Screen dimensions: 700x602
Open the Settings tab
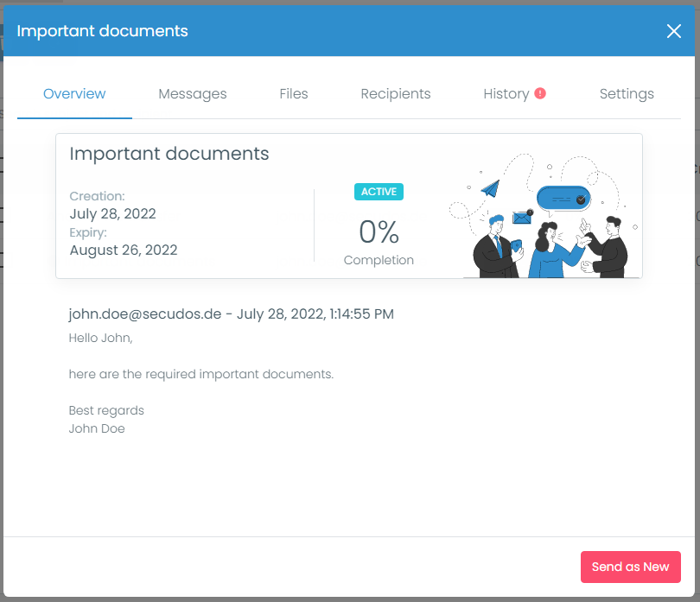point(627,93)
